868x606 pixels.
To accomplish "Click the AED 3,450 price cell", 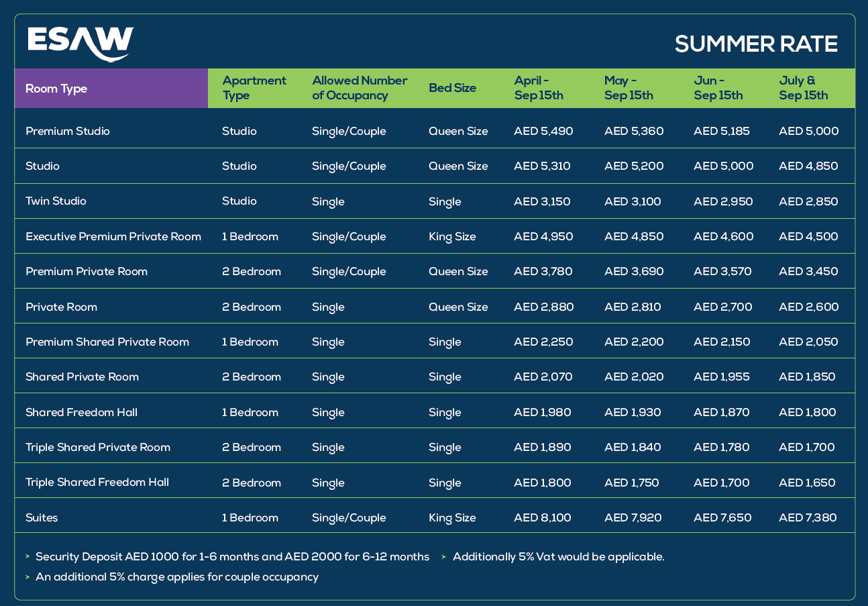I will [808, 271].
